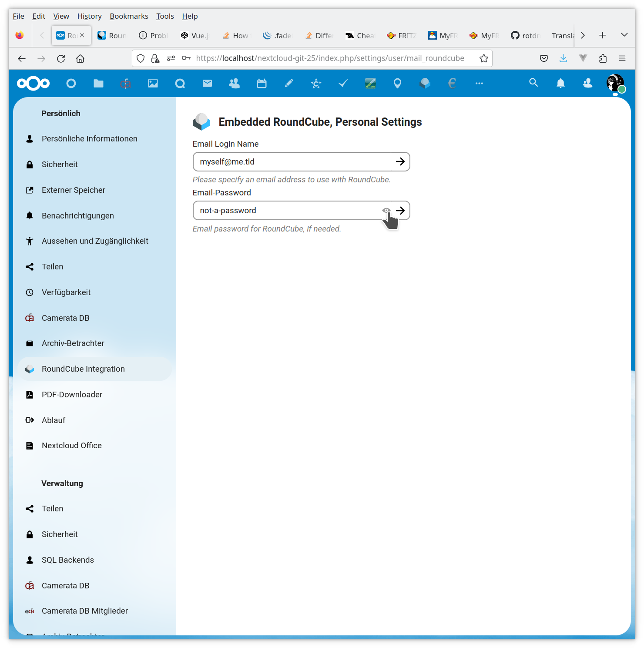Open Archiv-Betrachter personal settings
This screenshot has height=648, width=644.
click(94, 343)
